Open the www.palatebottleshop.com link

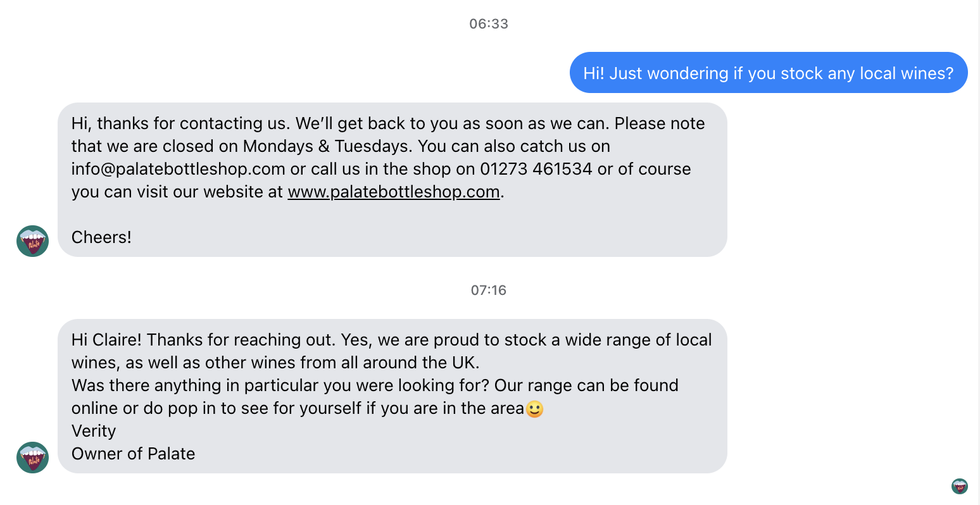click(x=394, y=192)
